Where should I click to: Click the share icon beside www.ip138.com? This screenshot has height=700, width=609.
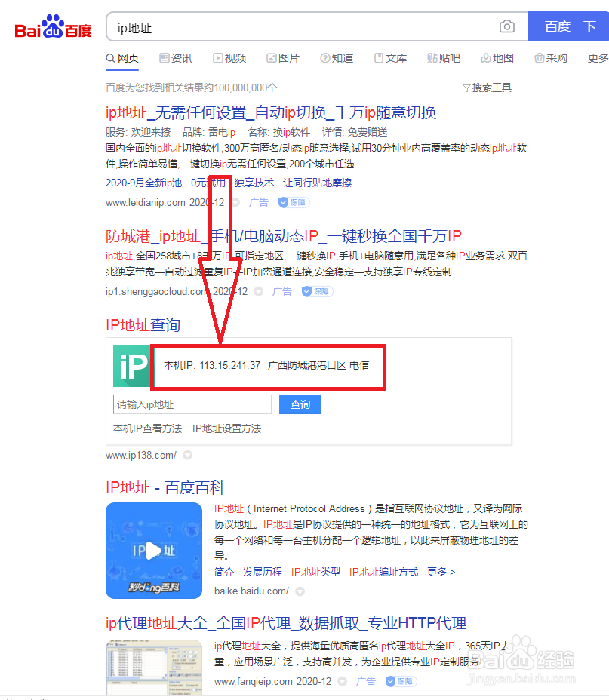(188, 454)
